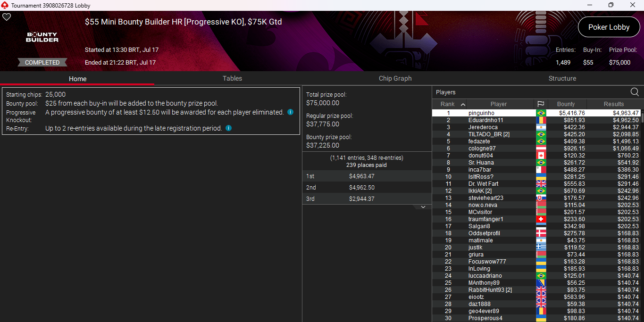Image resolution: width=644 pixels, height=322 pixels.
Task: Click Dr. Wet Fart's UK flag icon
Action: 541,184
